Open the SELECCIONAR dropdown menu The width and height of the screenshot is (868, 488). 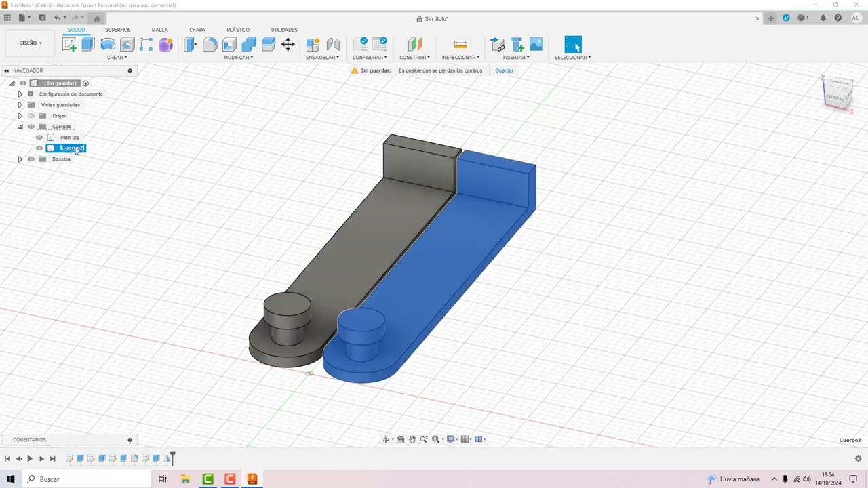point(573,58)
